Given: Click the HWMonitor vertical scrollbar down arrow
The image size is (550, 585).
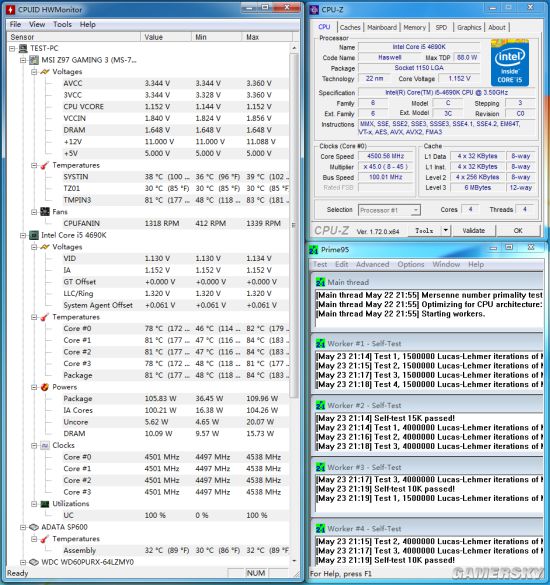Looking at the screenshot, I should point(294,561).
